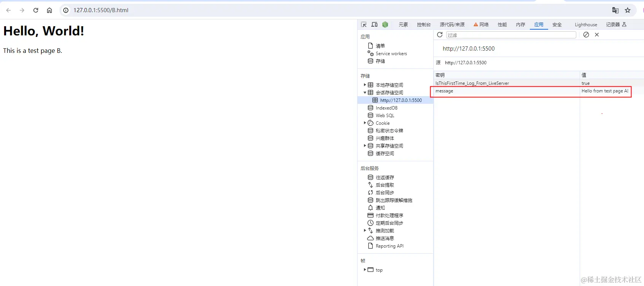Open the translate page icon
This screenshot has width=644, height=286.
pos(615,10)
